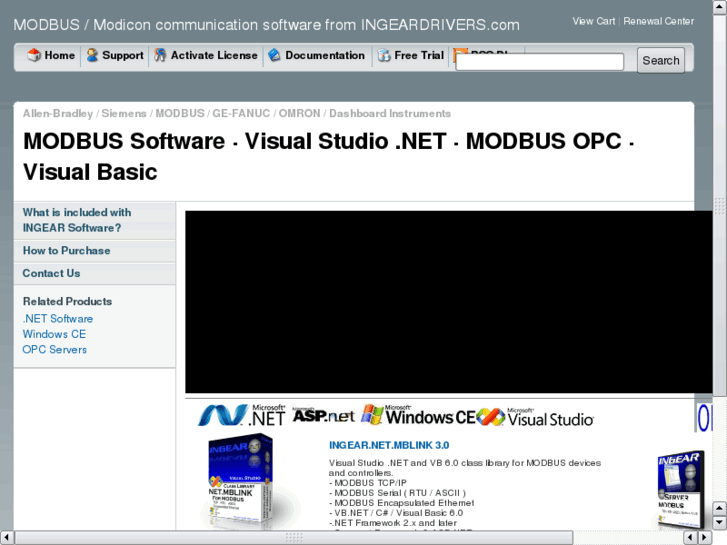Click the Search button

click(661, 60)
